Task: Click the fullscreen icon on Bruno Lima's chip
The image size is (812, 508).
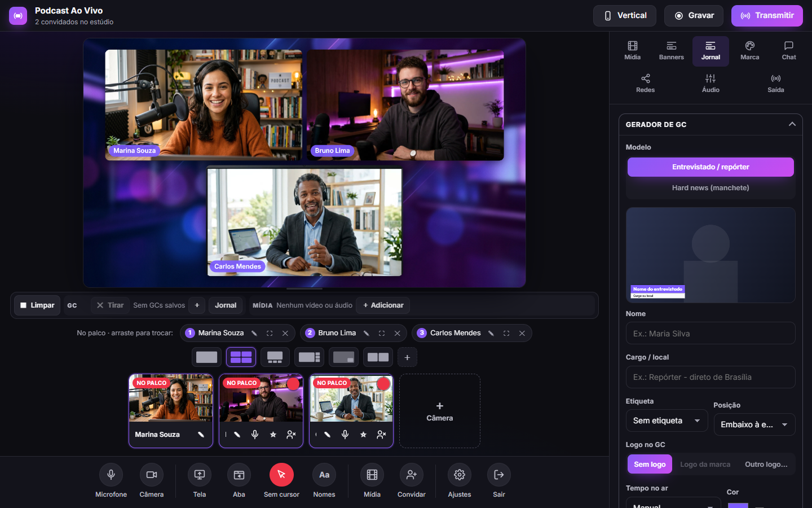Action: [x=382, y=333]
